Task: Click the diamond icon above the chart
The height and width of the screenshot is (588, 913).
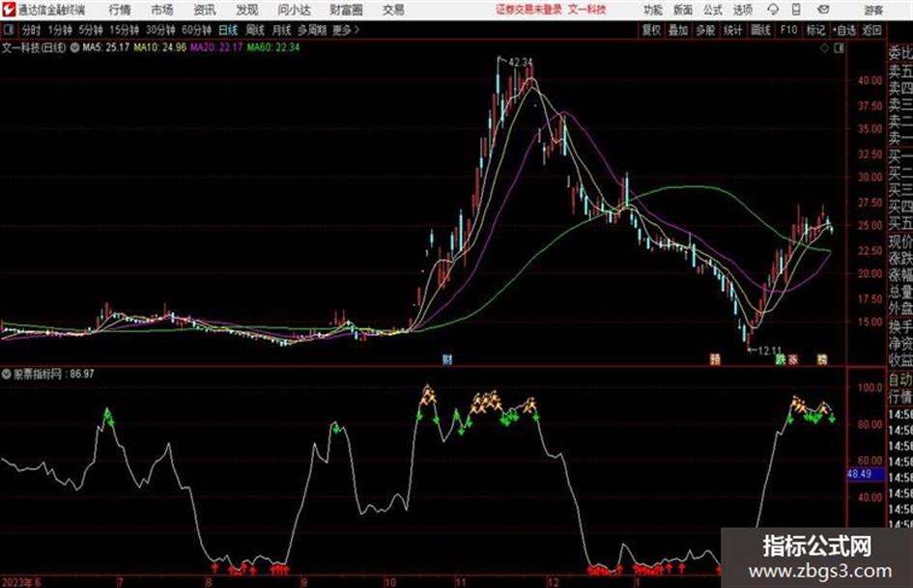Action: tap(824, 48)
